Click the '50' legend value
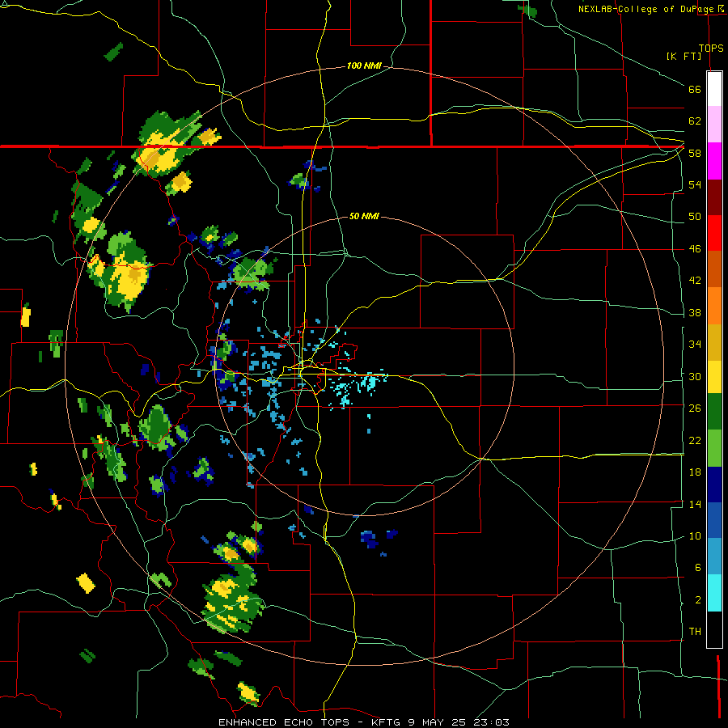The image size is (728, 728). pyautogui.click(x=695, y=217)
